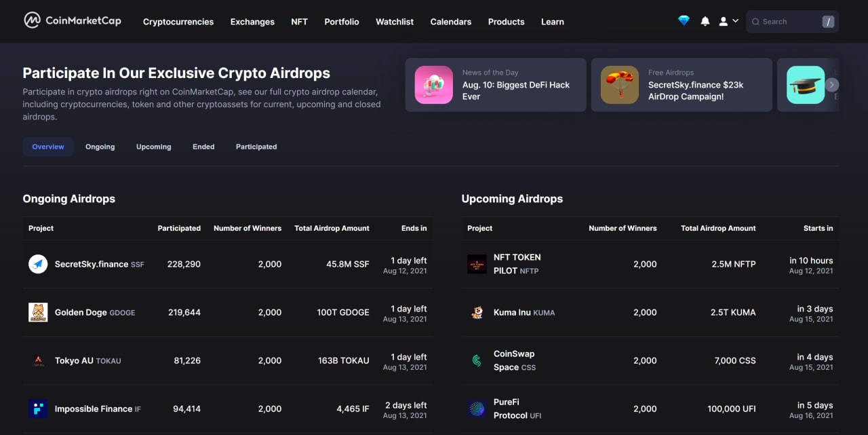Screen dimensions: 868x435
Task: Open NFT TOKEN PILOT airdrop link
Action: click(x=517, y=264)
